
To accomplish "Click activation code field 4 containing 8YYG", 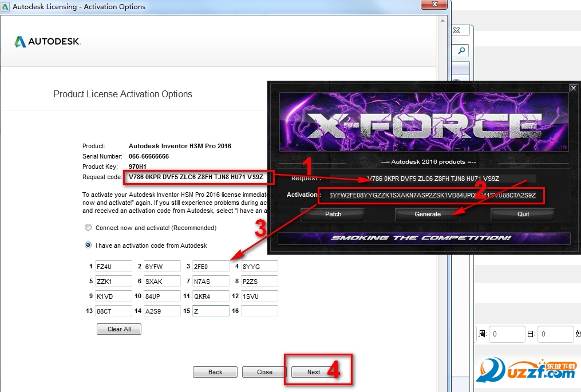I will 259,267.
